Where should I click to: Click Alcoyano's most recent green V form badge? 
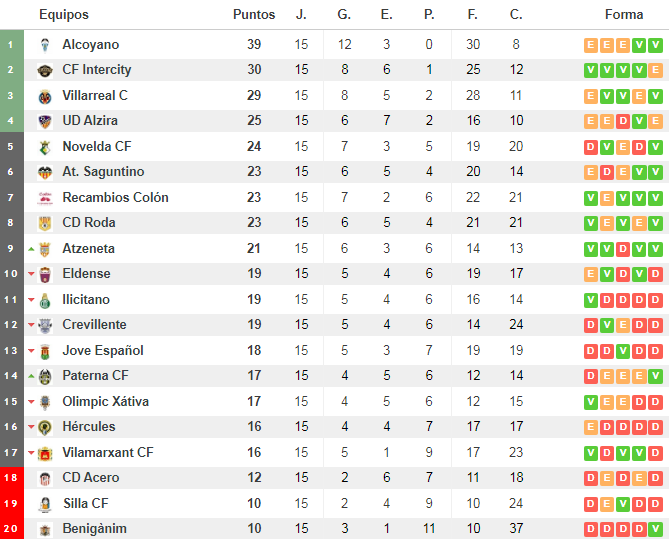coord(655,45)
